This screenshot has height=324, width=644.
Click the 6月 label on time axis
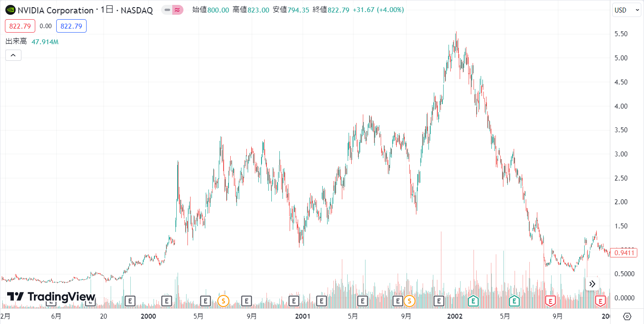(x=56, y=316)
